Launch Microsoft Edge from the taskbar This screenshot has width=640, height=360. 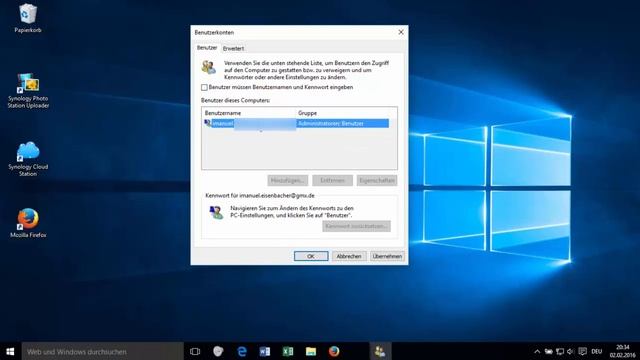pyautogui.click(x=242, y=351)
